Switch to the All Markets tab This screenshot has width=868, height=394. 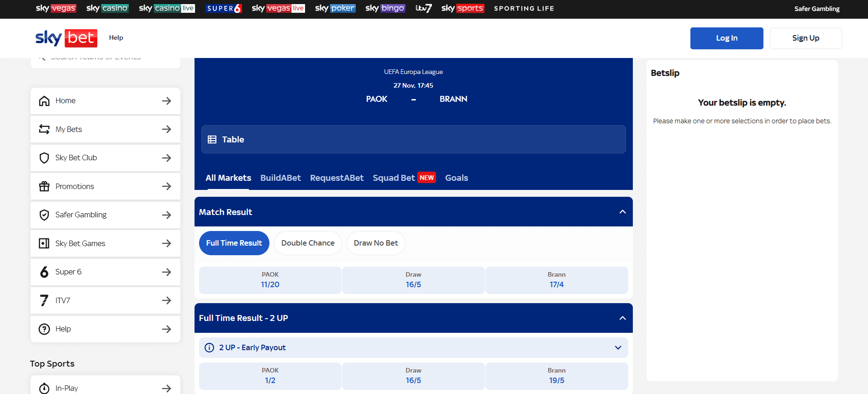(228, 178)
